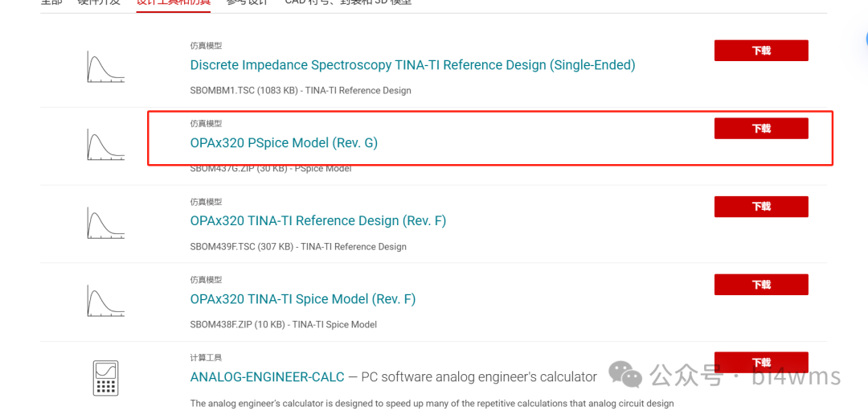The image size is (868, 411).
Task: Hit the 下载 button for OPAx320 TINA-TI Spice Model
Action: 761,285
